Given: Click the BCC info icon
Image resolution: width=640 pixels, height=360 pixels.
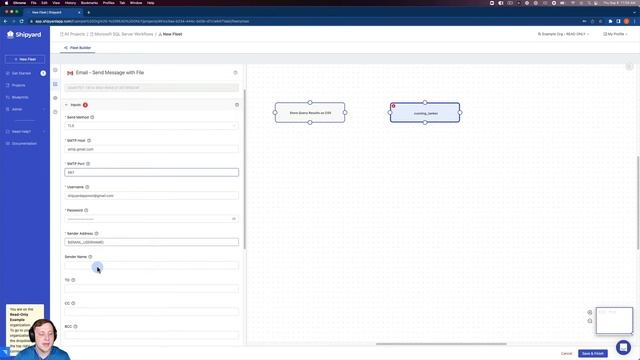Looking at the screenshot, I should click(76, 327).
